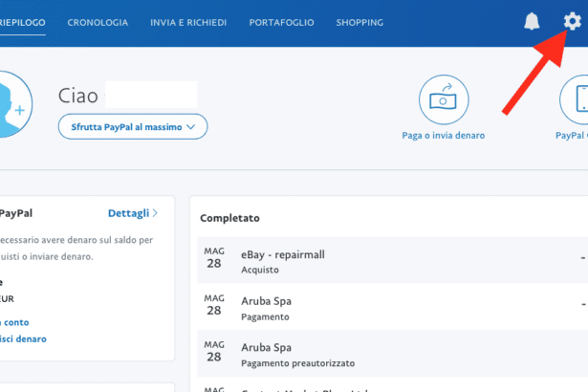The width and height of the screenshot is (588, 392).
Task: Click the Completato heading
Action: click(229, 218)
